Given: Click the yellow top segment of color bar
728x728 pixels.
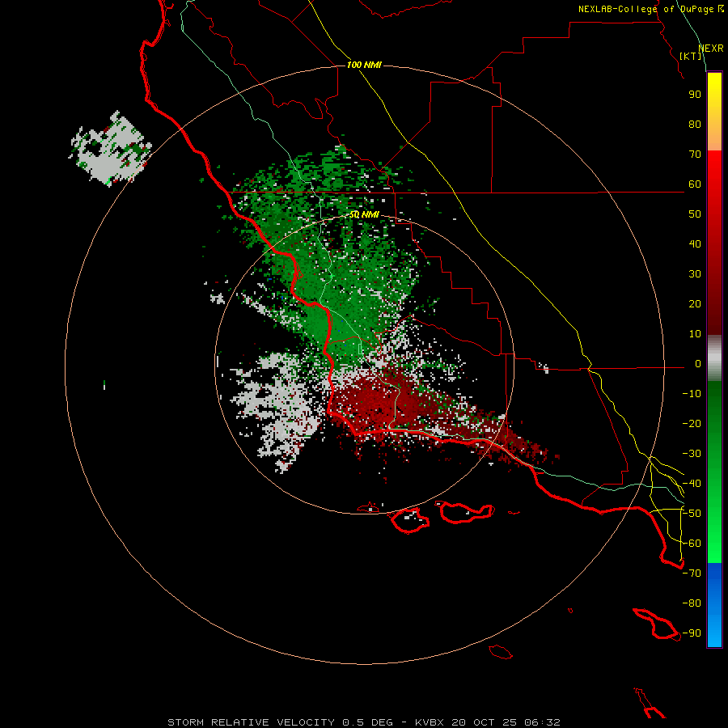Looking at the screenshot, I should pyautogui.click(x=714, y=112).
